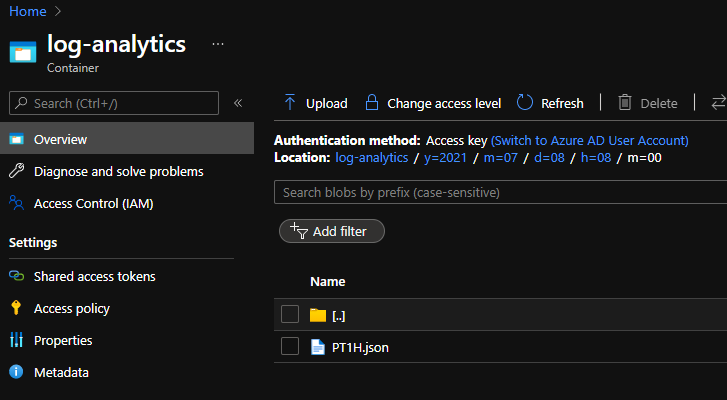Go to log-analytics in Location path
Image resolution: width=727 pixels, height=400 pixels.
[372, 158]
